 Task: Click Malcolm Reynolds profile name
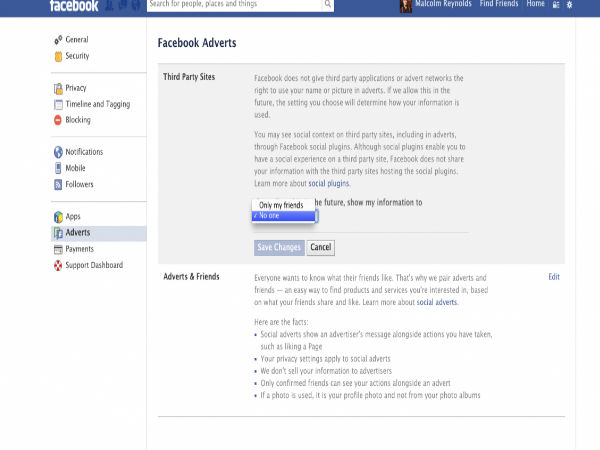click(443, 4)
